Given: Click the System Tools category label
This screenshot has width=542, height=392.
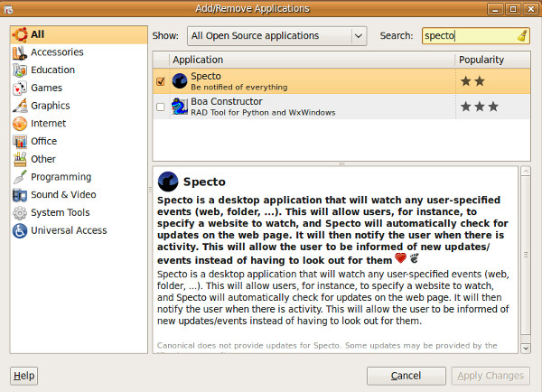Looking at the screenshot, I should click(x=61, y=212).
